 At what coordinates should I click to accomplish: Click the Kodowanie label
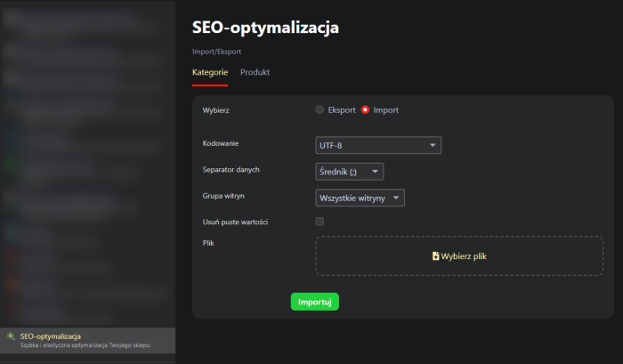pos(221,143)
